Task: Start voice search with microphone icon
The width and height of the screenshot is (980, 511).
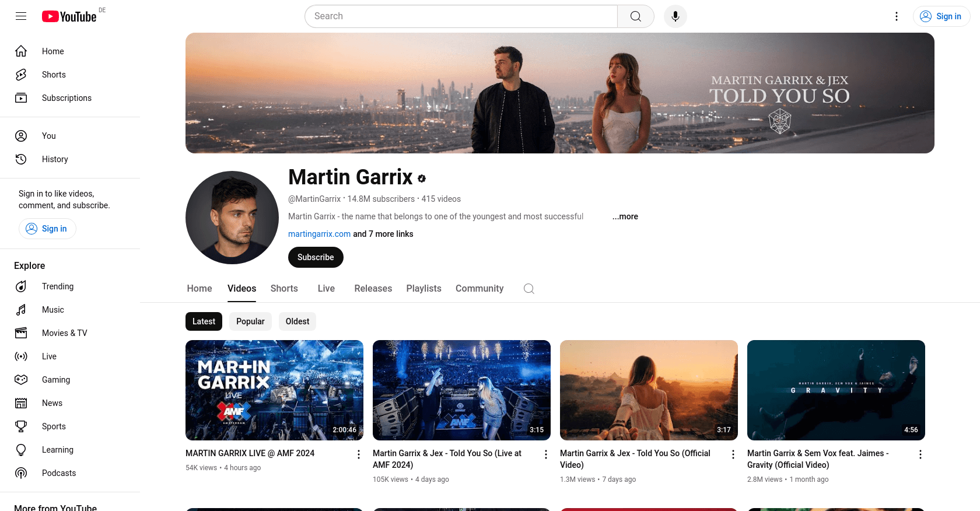Action: coord(675,16)
